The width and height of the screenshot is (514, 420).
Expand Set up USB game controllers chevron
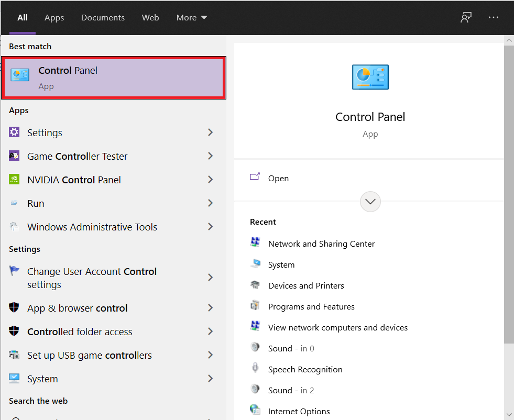pos(211,355)
